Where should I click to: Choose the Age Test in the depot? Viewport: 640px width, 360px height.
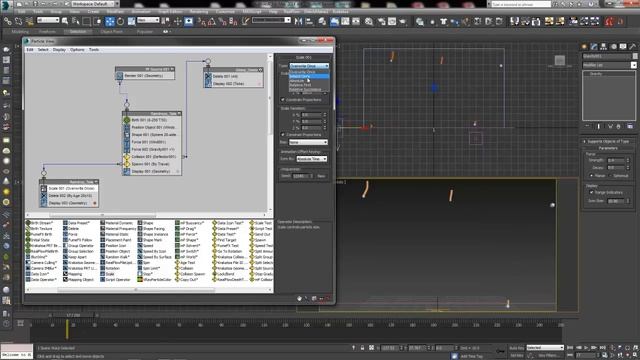coord(185,263)
